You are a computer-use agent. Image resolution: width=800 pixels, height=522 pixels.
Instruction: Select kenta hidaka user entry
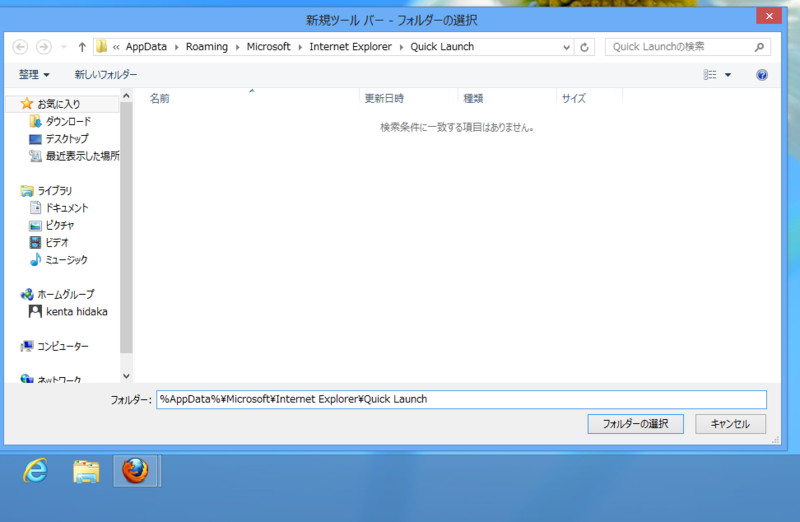click(x=77, y=312)
